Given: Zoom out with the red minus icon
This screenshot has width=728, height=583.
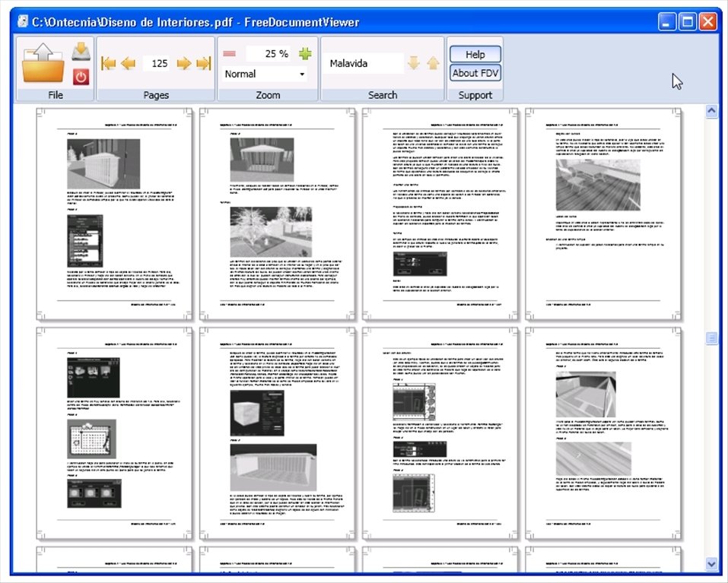Looking at the screenshot, I should click(230, 53).
